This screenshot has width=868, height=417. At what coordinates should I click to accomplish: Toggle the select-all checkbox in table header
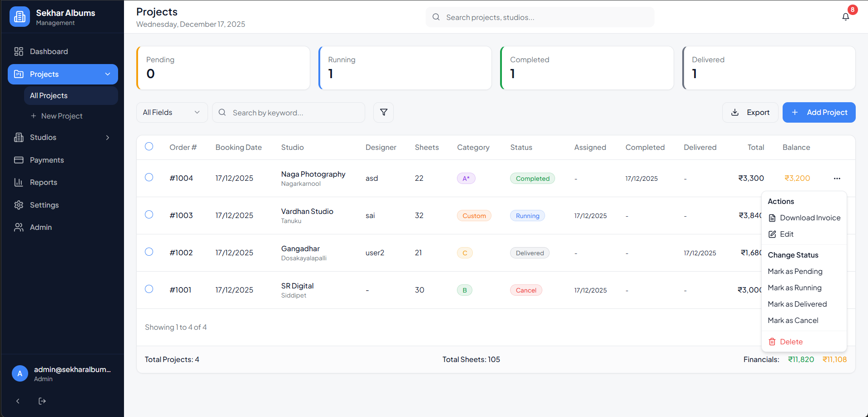click(149, 146)
